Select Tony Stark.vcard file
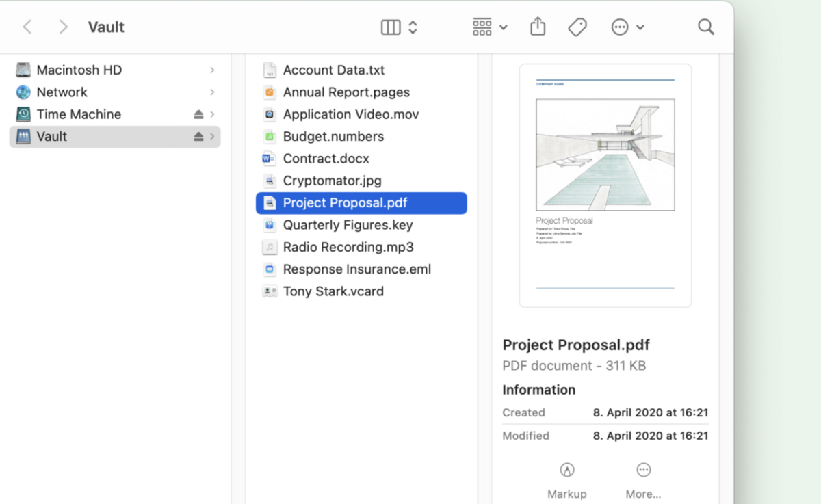 point(333,291)
